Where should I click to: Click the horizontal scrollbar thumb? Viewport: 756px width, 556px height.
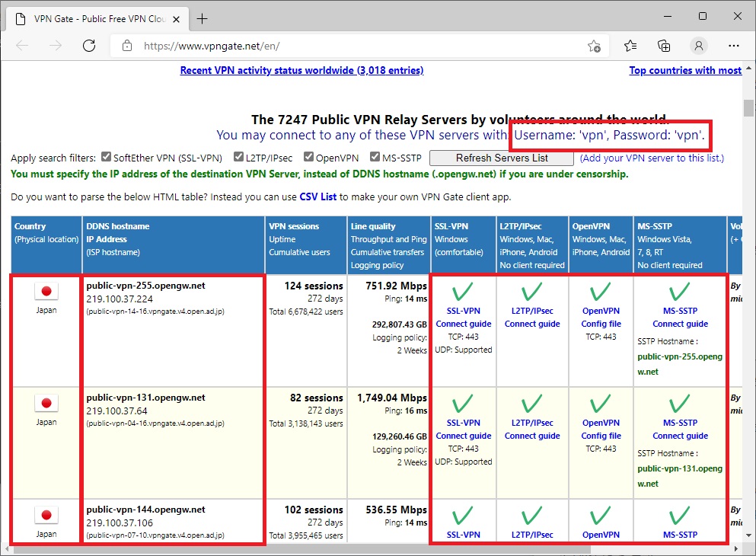[x=301, y=549]
